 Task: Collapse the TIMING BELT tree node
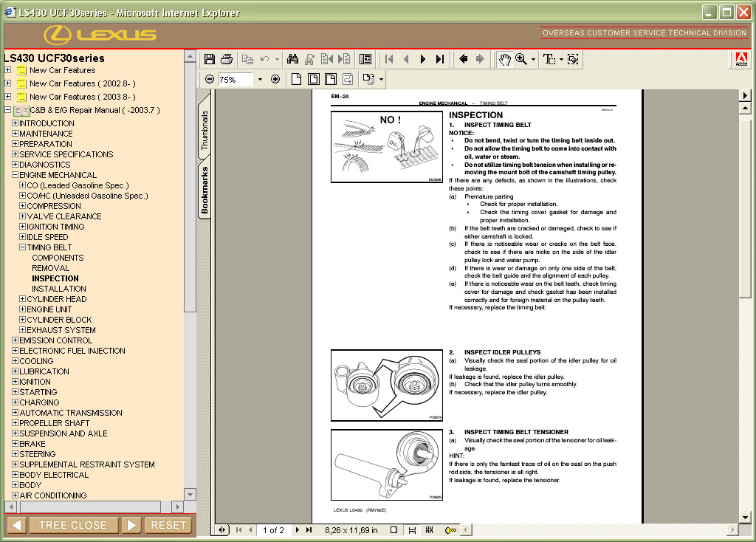click(x=22, y=247)
